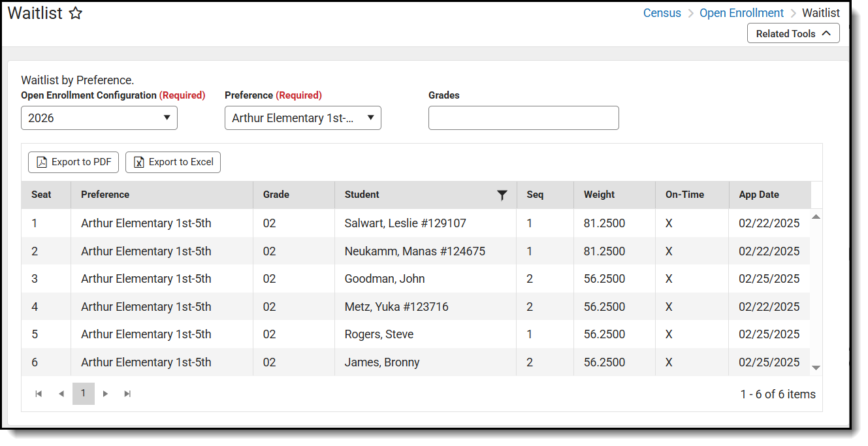Select student Goodman, John
This screenshot has height=446, width=868.
(385, 279)
